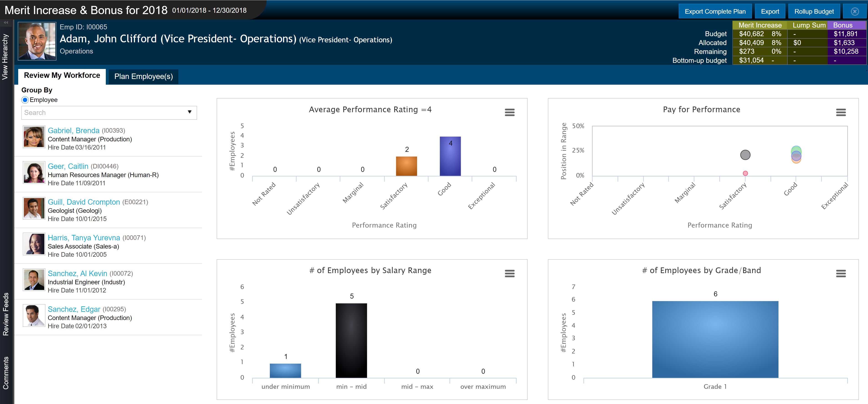Collapse sidebar with double-arrow icon
This screenshot has height=404, width=868.
coord(6,23)
